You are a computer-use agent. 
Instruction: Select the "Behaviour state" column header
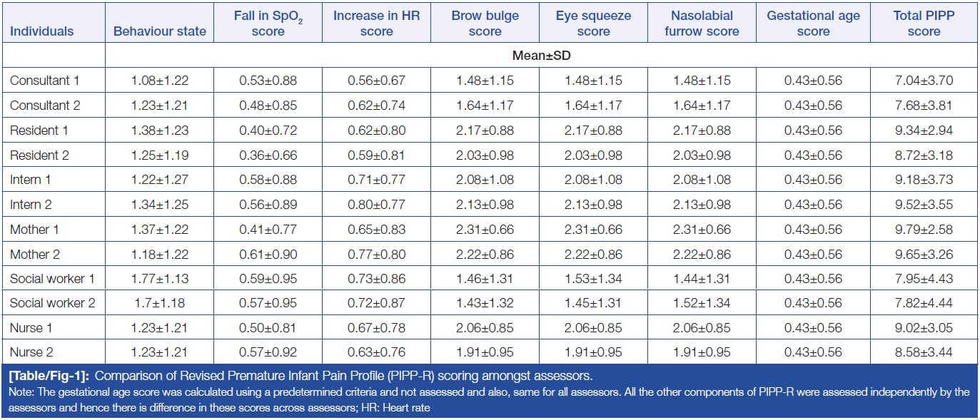[159, 31]
